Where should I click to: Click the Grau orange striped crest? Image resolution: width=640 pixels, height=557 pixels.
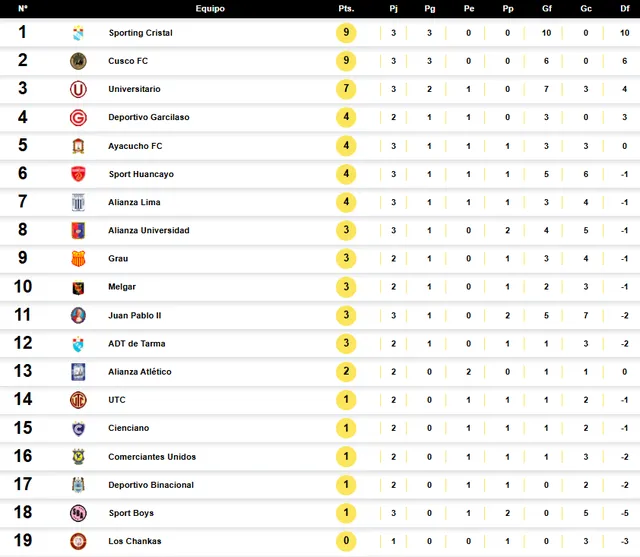tap(78, 258)
